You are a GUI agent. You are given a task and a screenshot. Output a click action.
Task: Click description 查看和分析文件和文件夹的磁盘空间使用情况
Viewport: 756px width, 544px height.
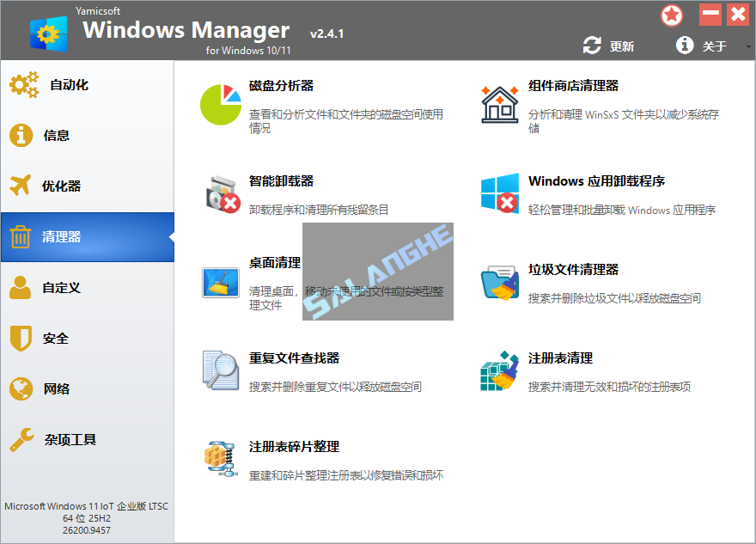click(x=346, y=121)
